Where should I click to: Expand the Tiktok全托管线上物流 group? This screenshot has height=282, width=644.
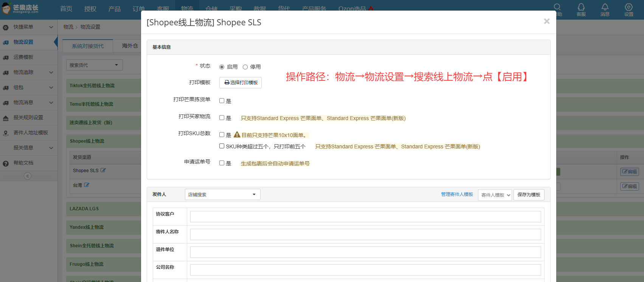pyautogui.click(x=92, y=86)
